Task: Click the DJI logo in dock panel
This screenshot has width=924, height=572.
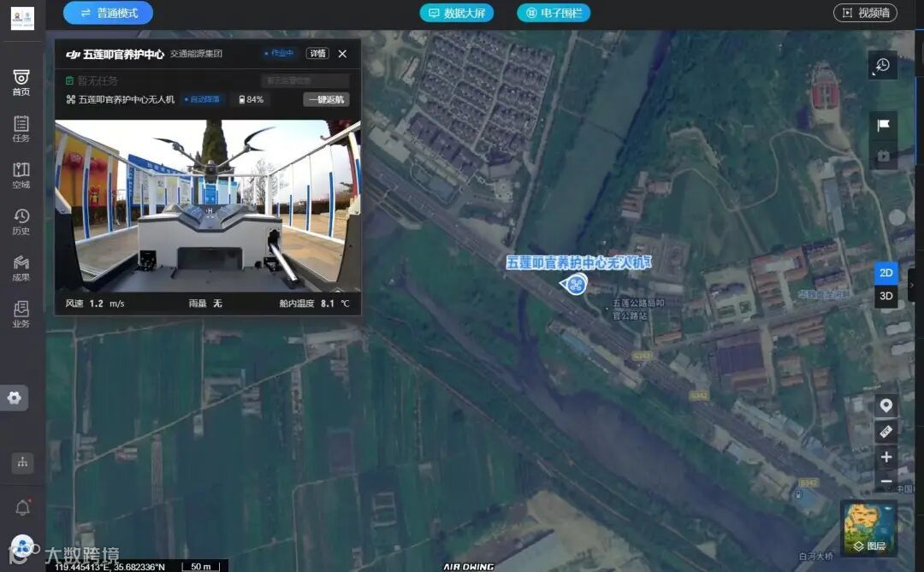Action: click(x=73, y=54)
